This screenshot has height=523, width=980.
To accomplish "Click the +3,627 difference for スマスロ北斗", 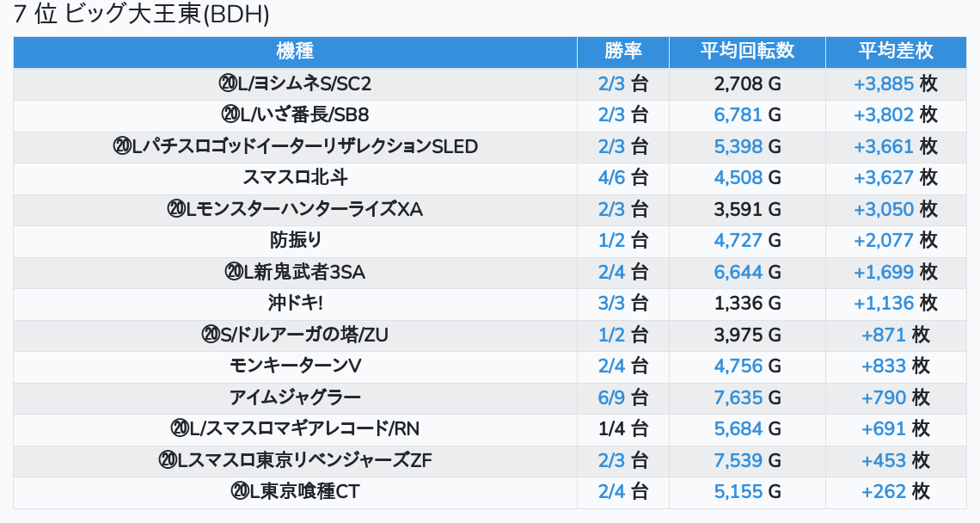I will pos(884,178).
